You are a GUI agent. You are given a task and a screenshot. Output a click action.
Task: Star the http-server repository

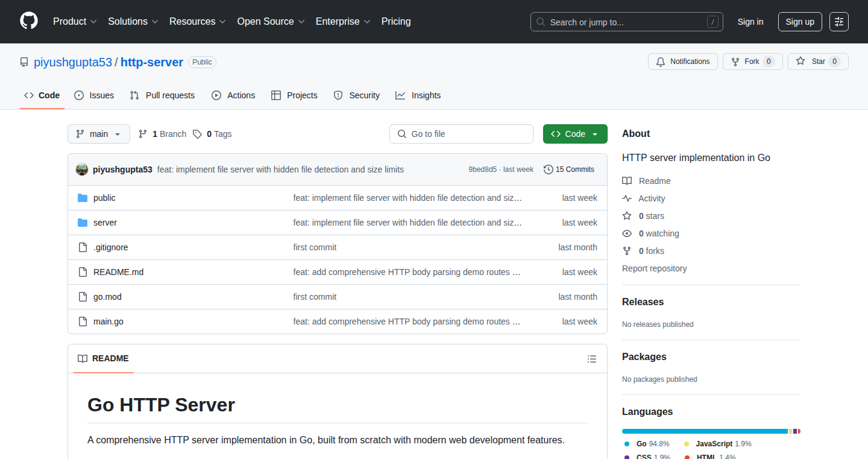[x=818, y=62]
